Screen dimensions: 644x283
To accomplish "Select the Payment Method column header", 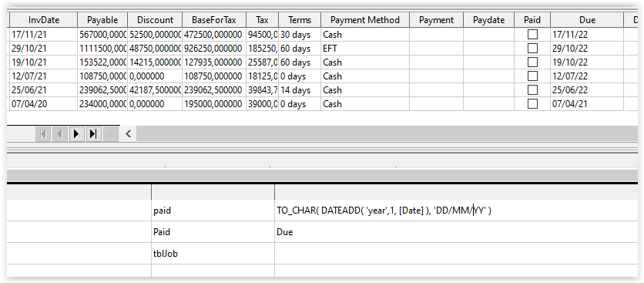I will 365,20.
